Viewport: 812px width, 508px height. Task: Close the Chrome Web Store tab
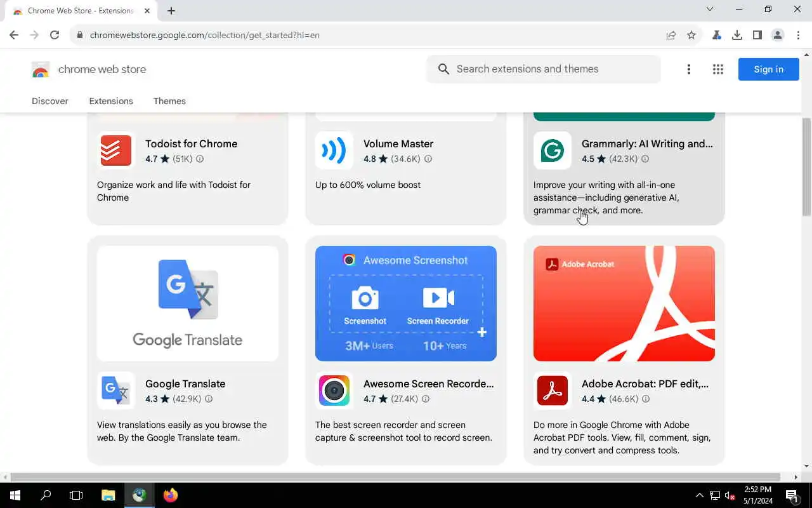147,11
